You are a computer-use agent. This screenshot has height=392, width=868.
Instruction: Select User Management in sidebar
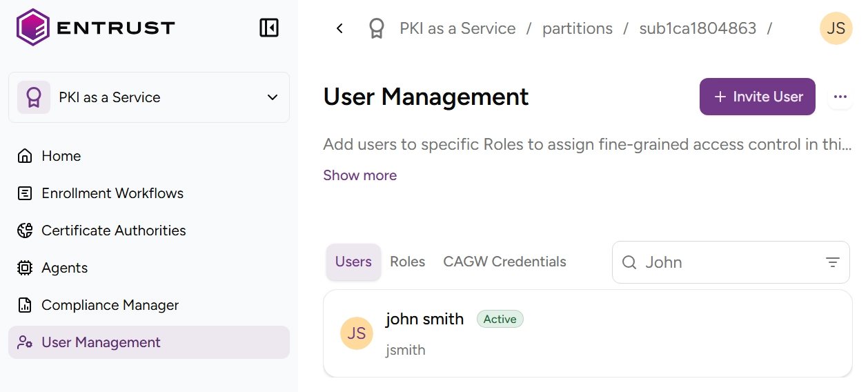149,342
